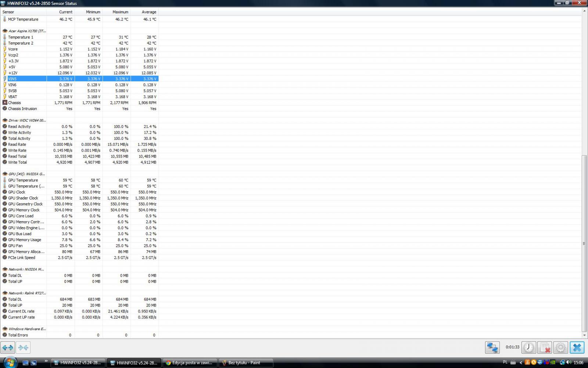This screenshot has height=368, width=588.
Task: Click the scrollbar up arrow
Action: [584, 11]
